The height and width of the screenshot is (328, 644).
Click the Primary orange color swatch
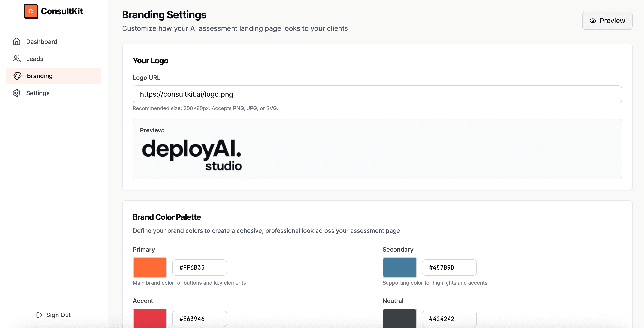pyautogui.click(x=149, y=267)
